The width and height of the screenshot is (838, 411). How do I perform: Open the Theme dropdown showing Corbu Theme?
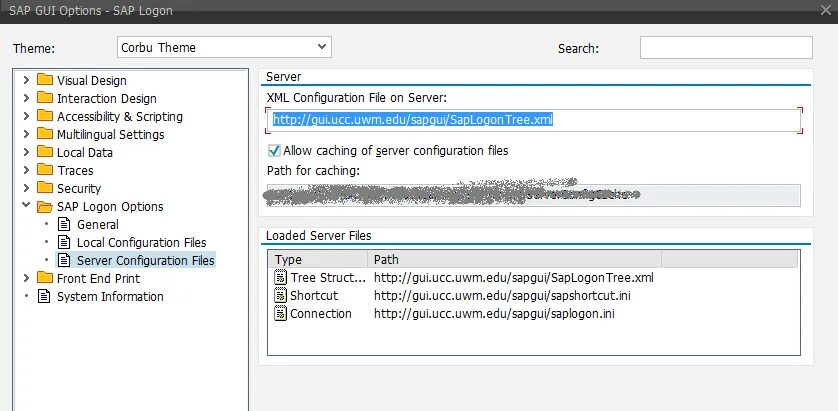(224, 47)
